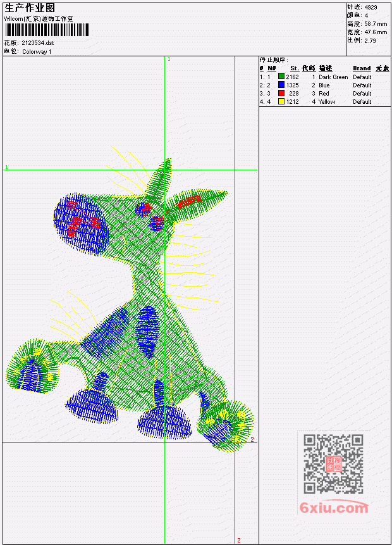Select the stitch count 228 cell
The image size is (392, 545).
[294, 94]
